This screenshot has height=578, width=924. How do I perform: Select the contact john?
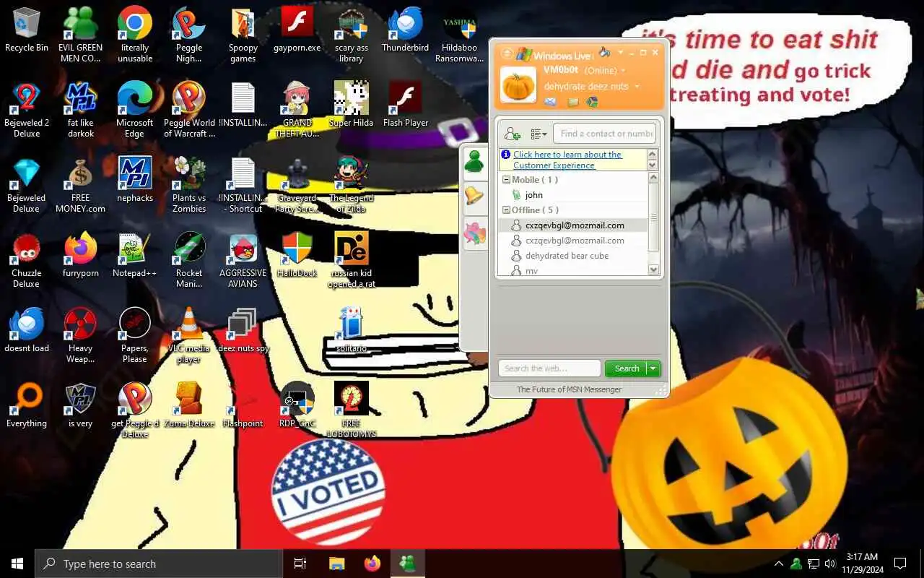[x=533, y=195]
